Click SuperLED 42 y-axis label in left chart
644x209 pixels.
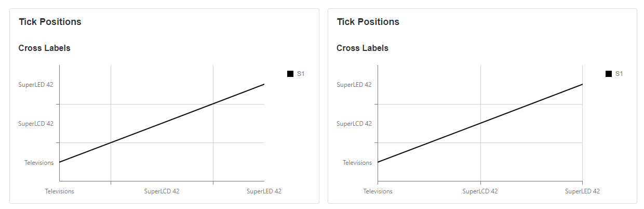pyautogui.click(x=36, y=85)
